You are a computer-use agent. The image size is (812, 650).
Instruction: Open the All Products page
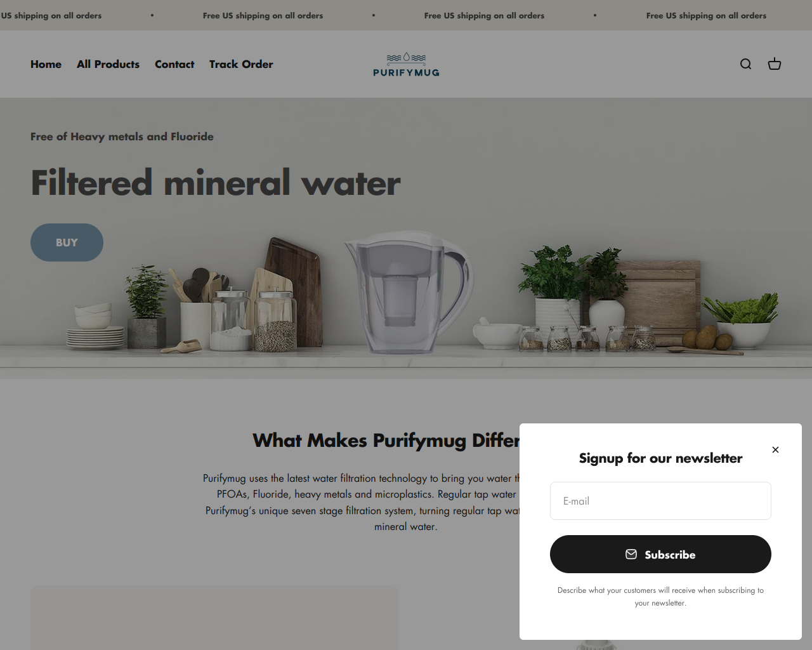click(108, 64)
